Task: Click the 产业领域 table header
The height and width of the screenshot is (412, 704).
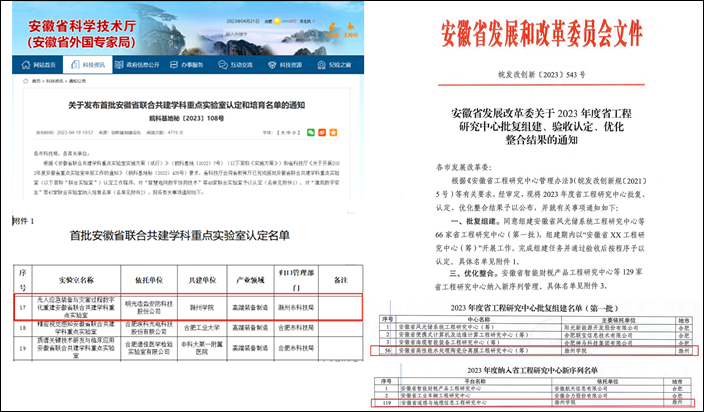Action: coord(250,280)
